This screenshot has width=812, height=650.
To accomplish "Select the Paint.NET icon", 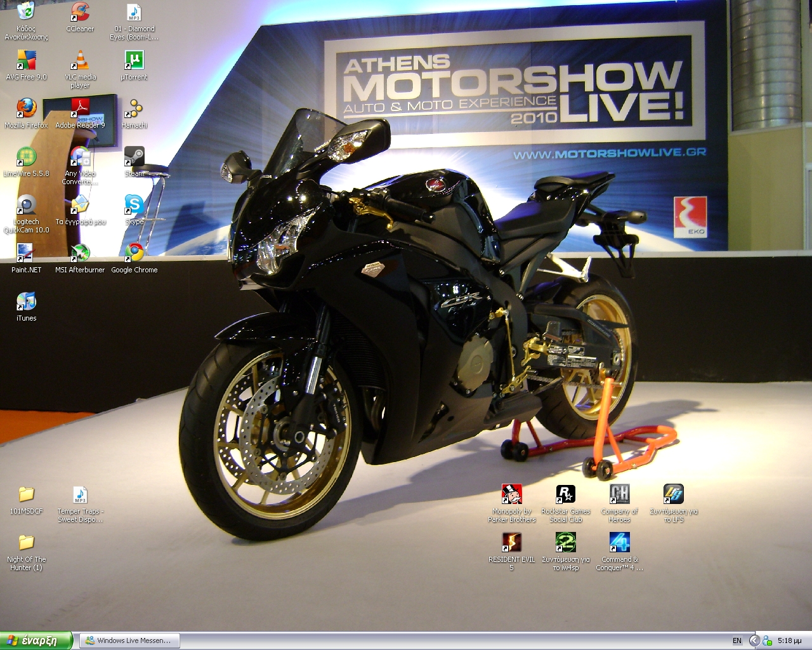I will pyautogui.click(x=26, y=258).
